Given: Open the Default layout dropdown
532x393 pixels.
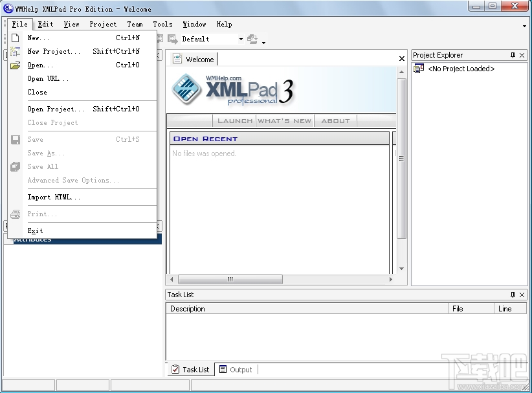Looking at the screenshot, I should point(241,39).
